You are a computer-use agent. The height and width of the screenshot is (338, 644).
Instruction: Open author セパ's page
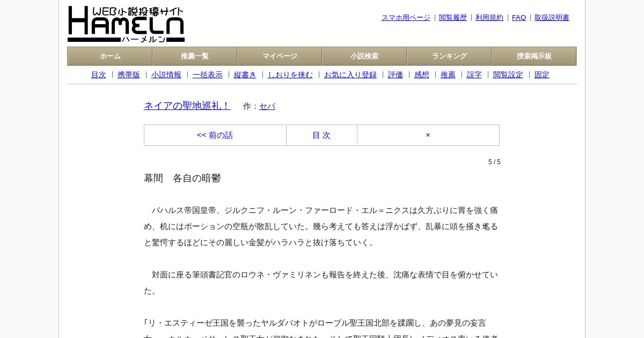pos(267,106)
